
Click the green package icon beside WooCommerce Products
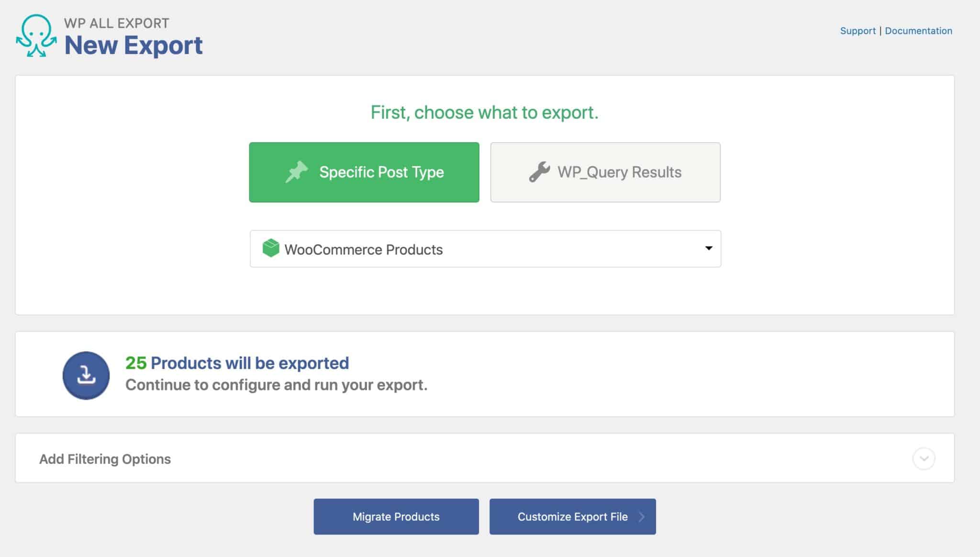[270, 248]
